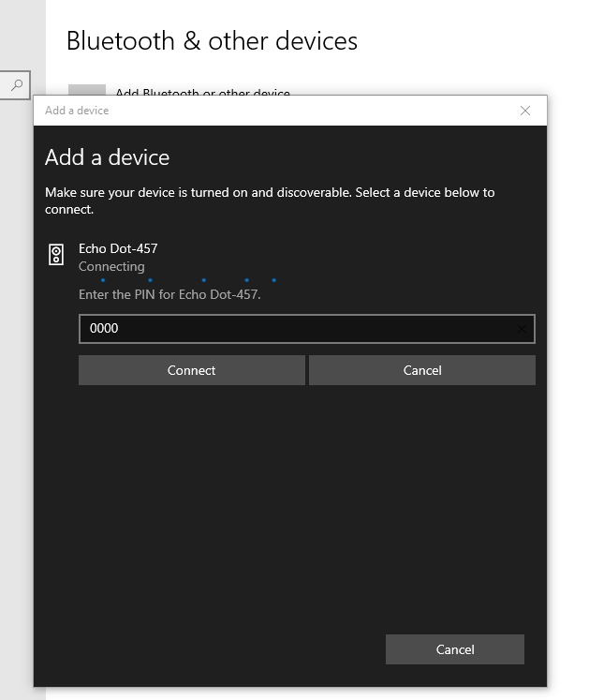Screen dimensions: 589x700
Task: Clear the PIN field with the X icon
Action: tap(522, 329)
